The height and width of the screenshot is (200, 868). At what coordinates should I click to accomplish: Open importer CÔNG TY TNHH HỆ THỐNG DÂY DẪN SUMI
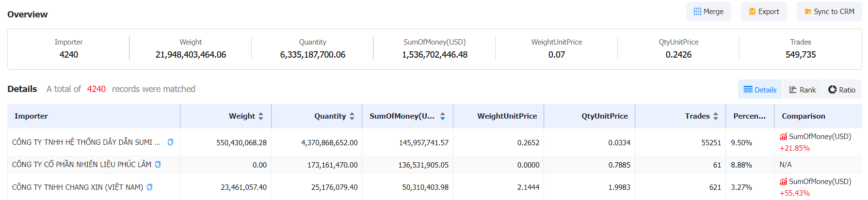click(86, 142)
